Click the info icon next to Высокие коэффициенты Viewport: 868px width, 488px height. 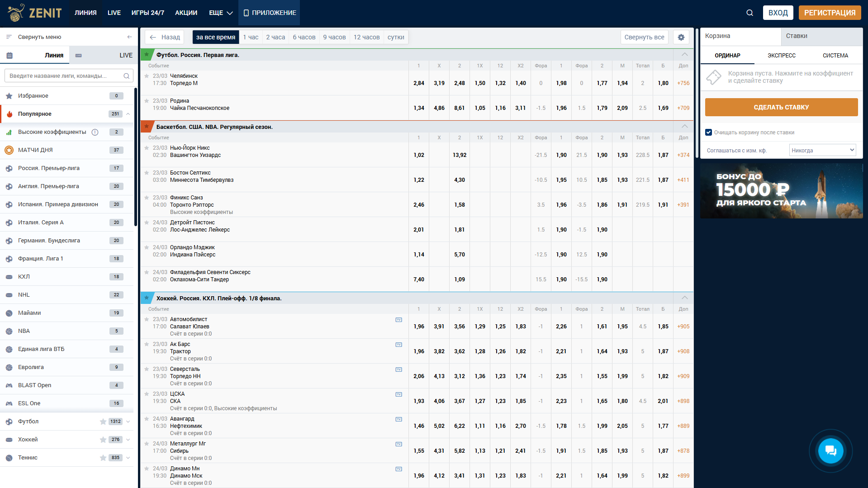95,132
